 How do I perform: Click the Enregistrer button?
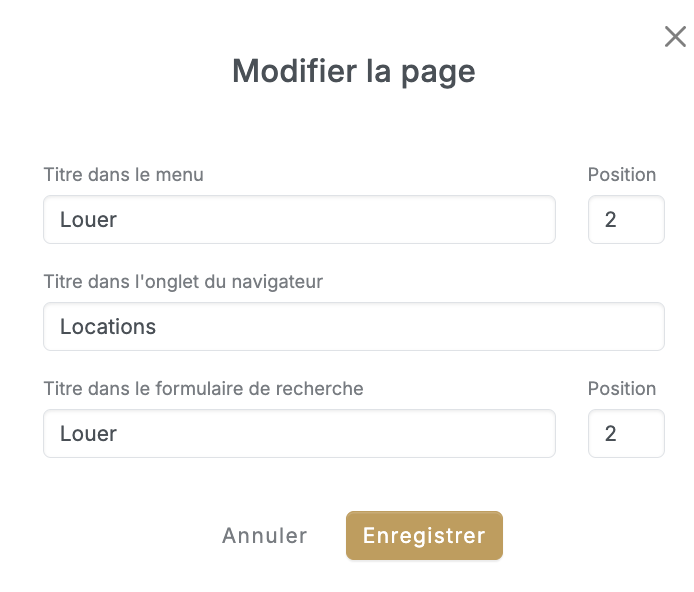point(424,535)
